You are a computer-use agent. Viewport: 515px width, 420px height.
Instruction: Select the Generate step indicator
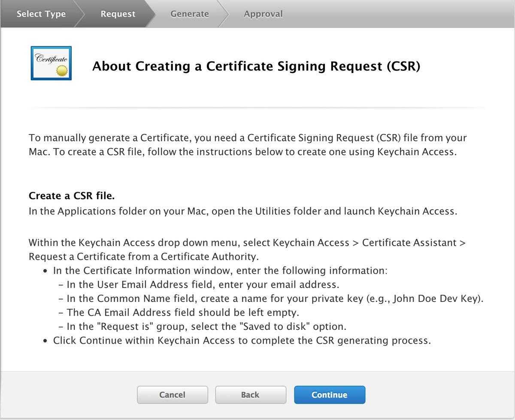tap(189, 14)
